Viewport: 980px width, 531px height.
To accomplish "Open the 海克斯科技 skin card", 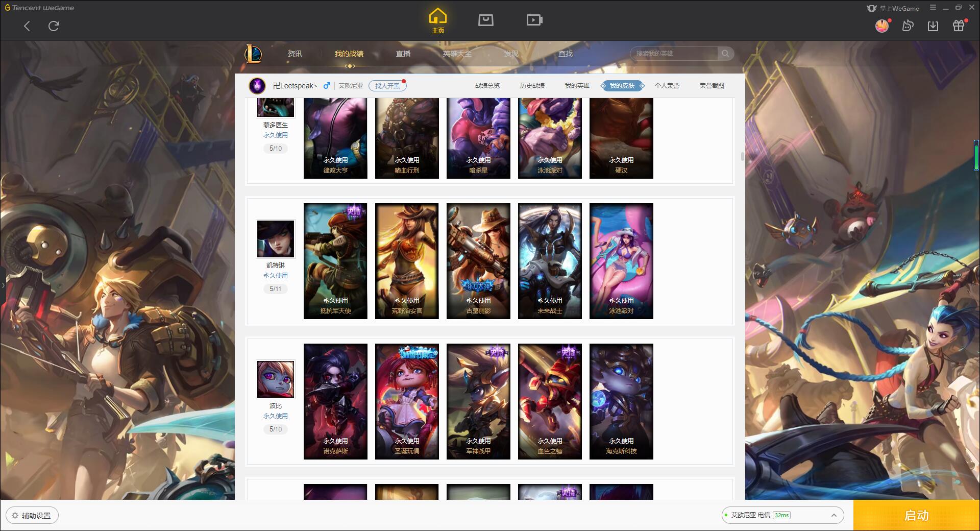I will point(621,401).
